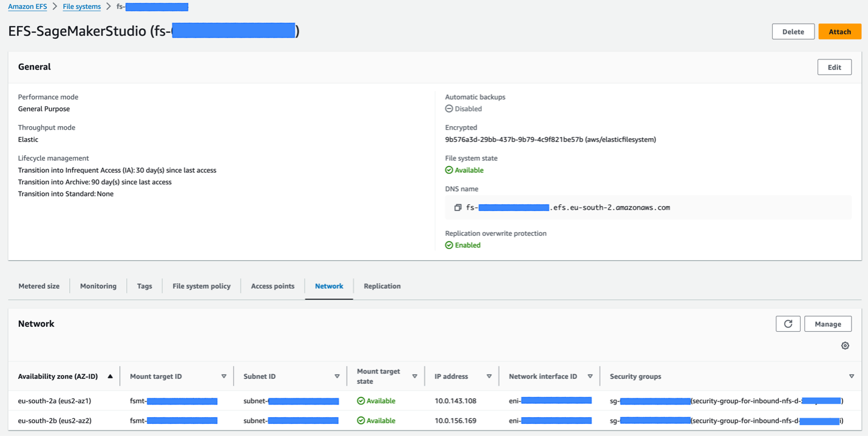Edit the General settings
Screen dimensions: 868x439
(835, 67)
